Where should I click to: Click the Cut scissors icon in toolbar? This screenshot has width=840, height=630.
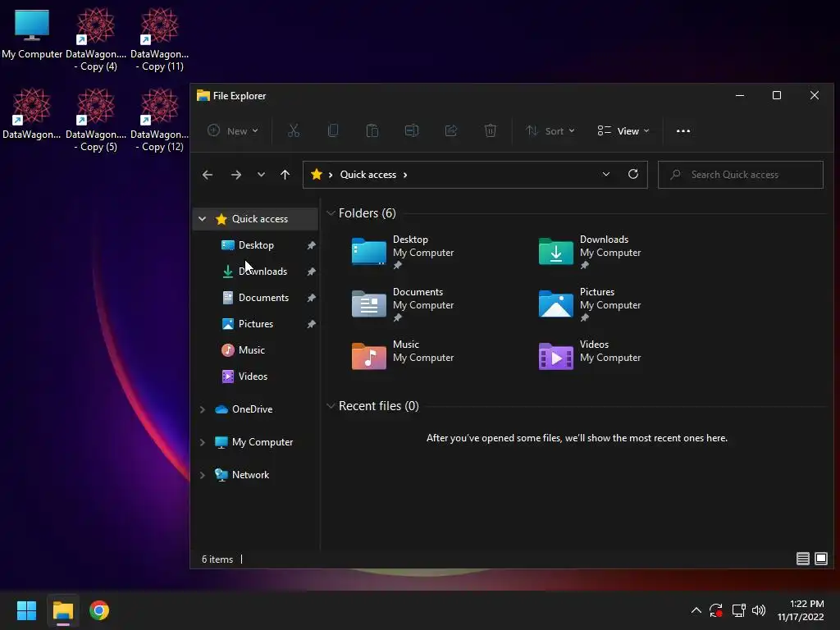[294, 130]
